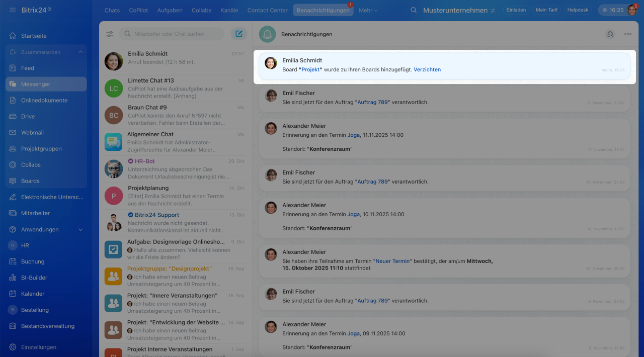Image resolution: width=644 pixels, height=357 pixels.
Task: Open Feed from the sidebar
Action: coord(46,68)
